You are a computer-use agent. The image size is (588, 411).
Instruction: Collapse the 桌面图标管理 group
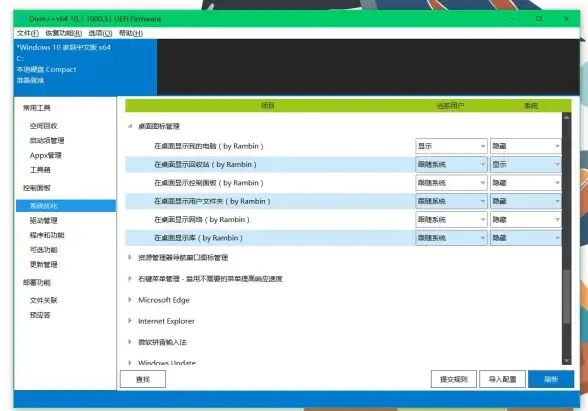130,126
